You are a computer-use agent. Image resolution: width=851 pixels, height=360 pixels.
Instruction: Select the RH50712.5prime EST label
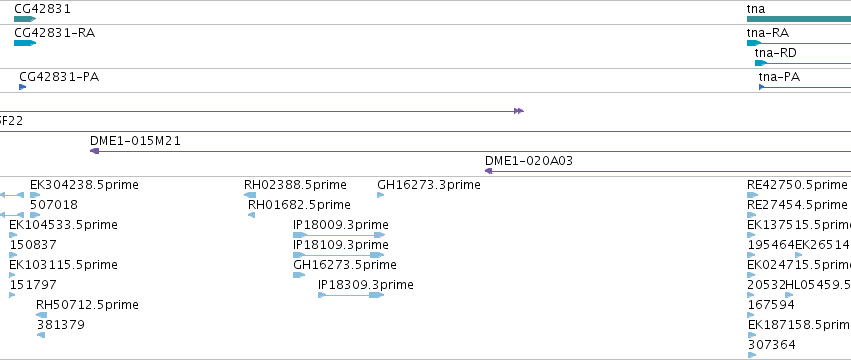tap(87, 305)
